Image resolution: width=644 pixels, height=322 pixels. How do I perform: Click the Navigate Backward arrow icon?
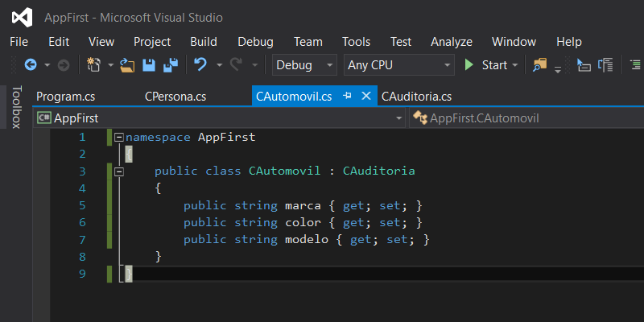pos(31,65)
